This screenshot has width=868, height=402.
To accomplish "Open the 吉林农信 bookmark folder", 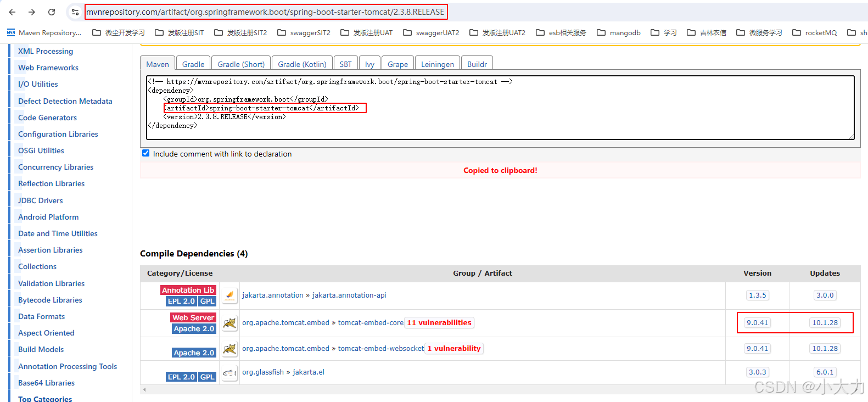I will (x=706, y=32).
